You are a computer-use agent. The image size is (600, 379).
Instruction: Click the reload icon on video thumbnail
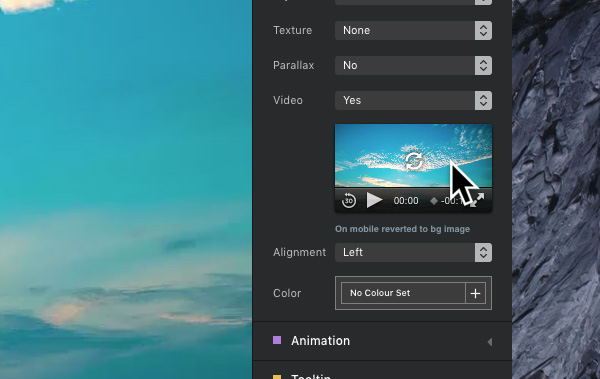coord(414,161)
